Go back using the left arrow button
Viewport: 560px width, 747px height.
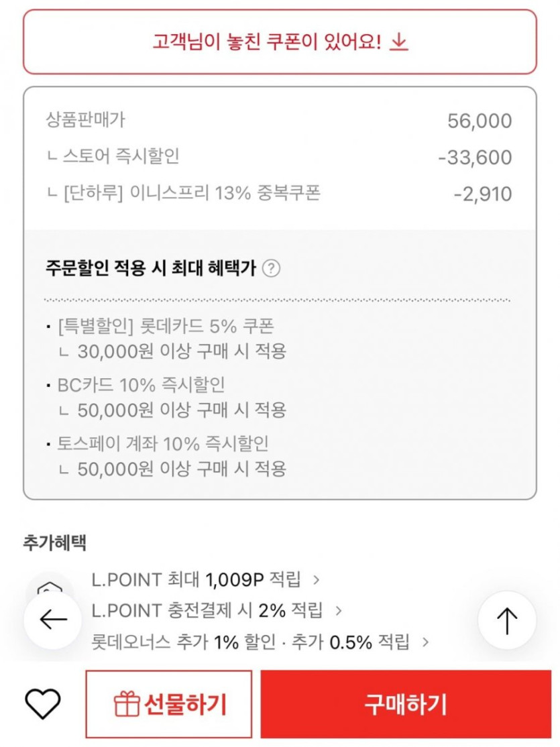point(54,620)
